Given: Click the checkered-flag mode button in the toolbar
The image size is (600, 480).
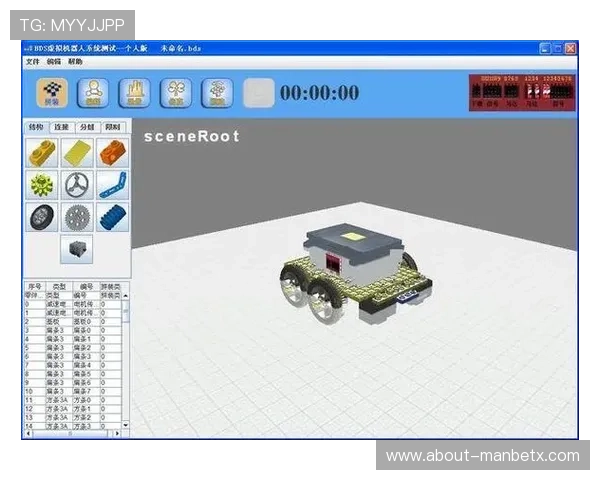Looking at the screenshot, I should [50, 92].
